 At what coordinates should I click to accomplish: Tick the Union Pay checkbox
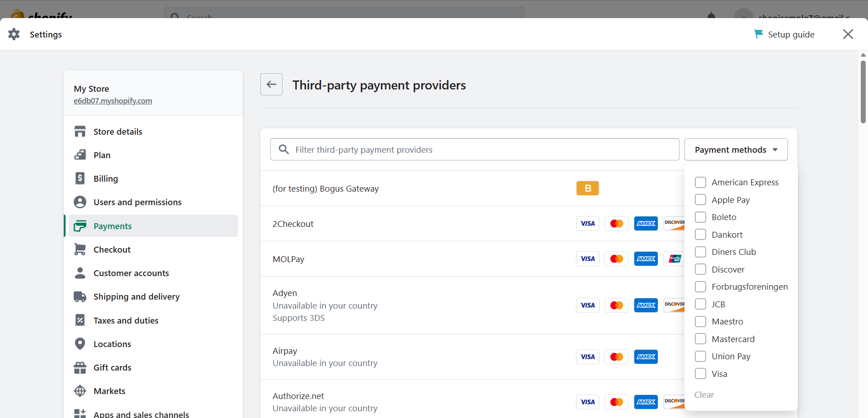click(x=700, y=356)
